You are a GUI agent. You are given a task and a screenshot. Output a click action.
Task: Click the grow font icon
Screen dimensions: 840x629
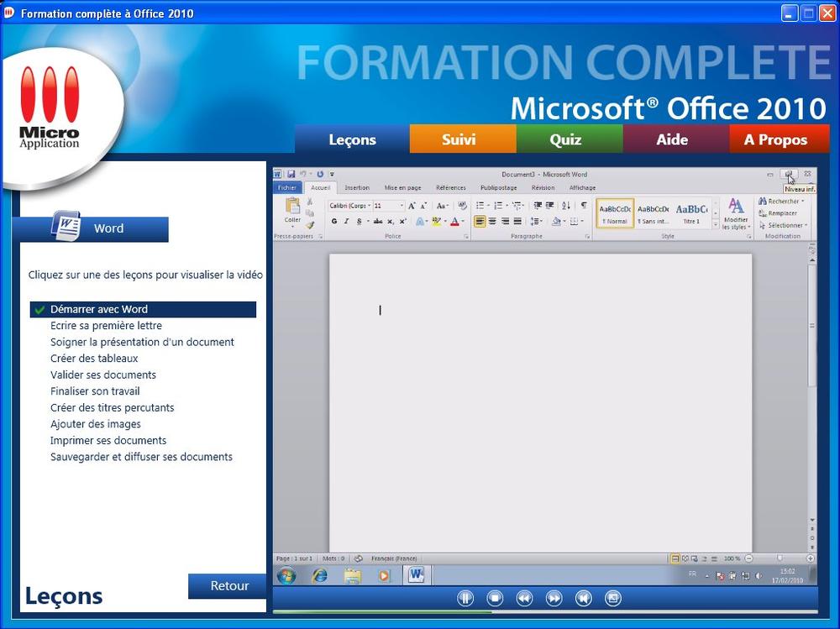pos(412,206)
